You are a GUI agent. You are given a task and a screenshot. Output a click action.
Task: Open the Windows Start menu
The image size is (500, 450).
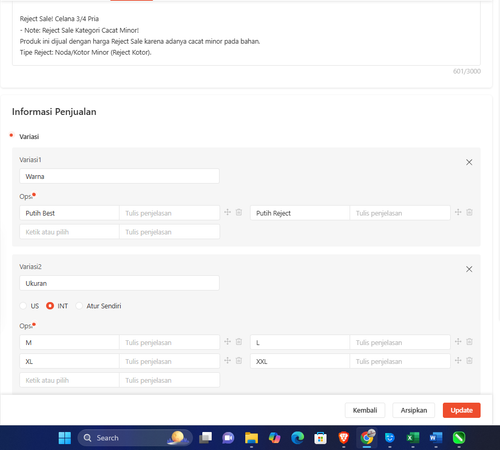(x=65, y=438)
